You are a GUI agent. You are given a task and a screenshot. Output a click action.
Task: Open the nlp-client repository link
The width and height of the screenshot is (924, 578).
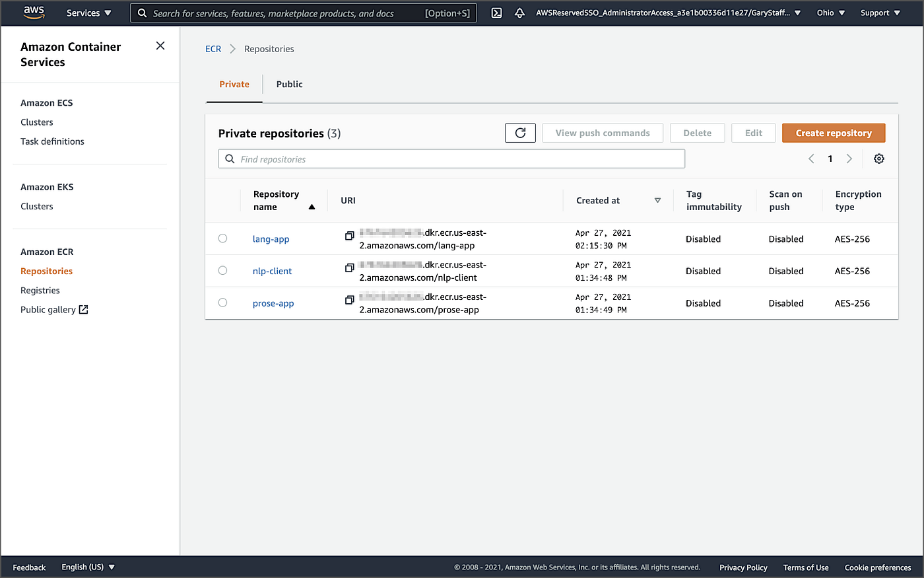tap(272, 270)
